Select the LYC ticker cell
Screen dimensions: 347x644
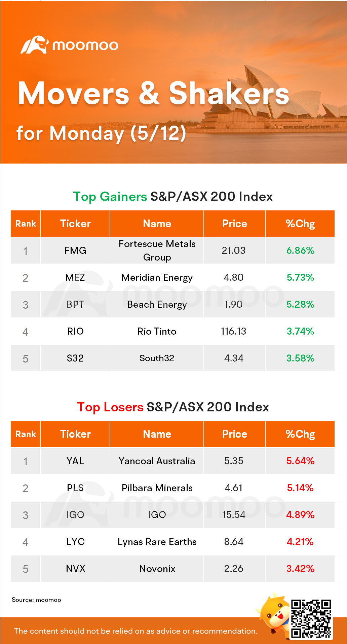tap(75, 542)
